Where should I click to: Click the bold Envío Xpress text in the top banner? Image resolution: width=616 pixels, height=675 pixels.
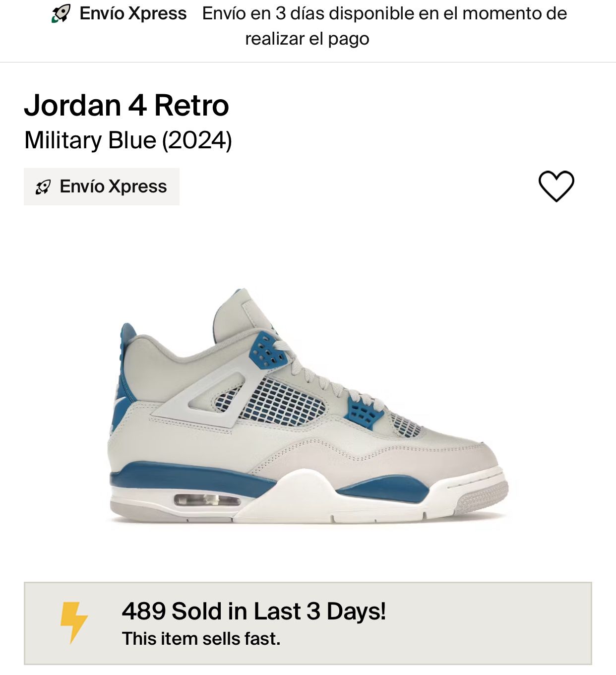(133, 13)
